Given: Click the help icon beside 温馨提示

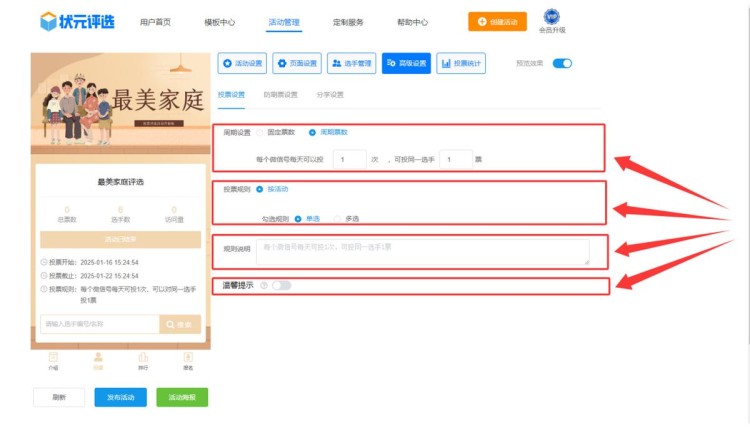Looking at the screenshot, I should pos(263,285).
